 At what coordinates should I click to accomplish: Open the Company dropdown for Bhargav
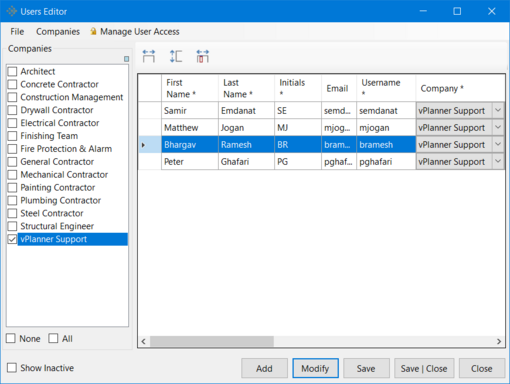(498, 144)
